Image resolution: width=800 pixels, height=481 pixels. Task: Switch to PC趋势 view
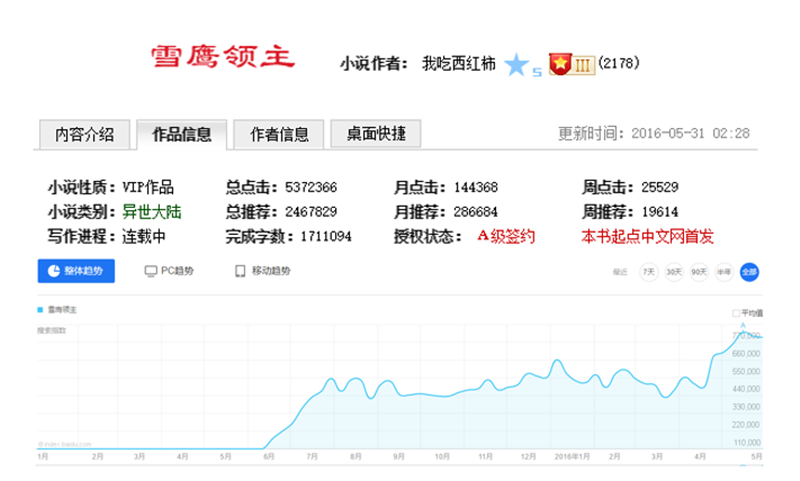[169, 271]
